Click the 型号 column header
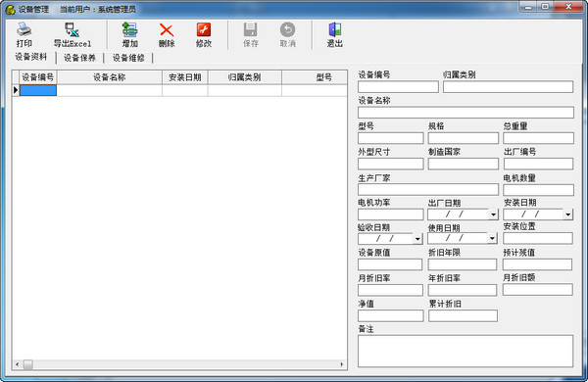 tap(315, 77)
